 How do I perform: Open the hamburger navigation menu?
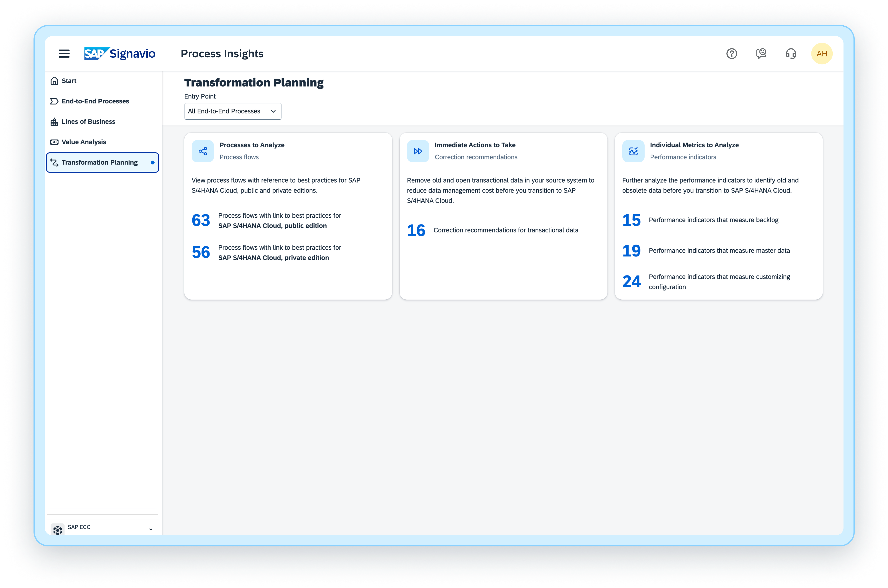point(64,54)
